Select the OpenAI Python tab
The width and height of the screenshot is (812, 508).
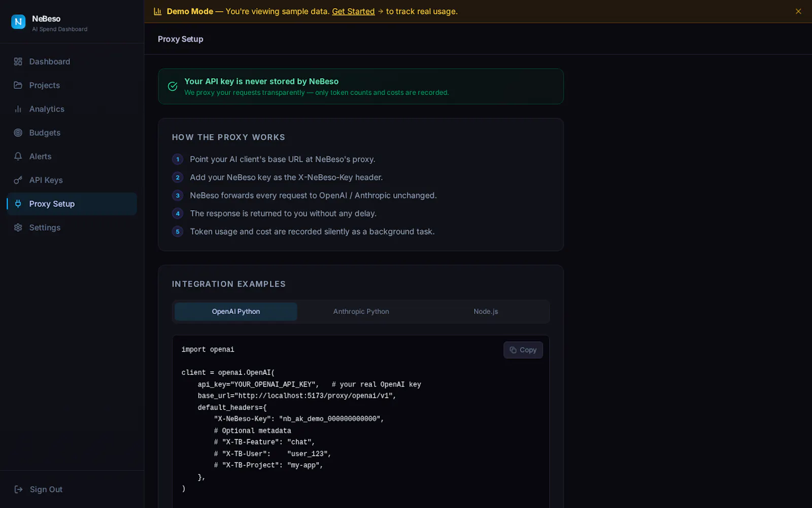[x=236, y=311]
